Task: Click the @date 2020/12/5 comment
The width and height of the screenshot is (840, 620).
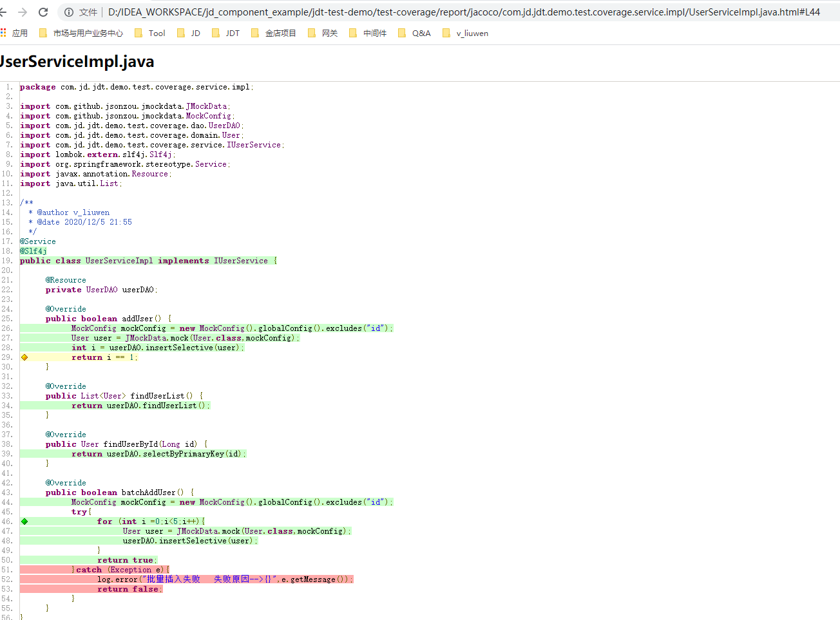Action: (81, 222)
